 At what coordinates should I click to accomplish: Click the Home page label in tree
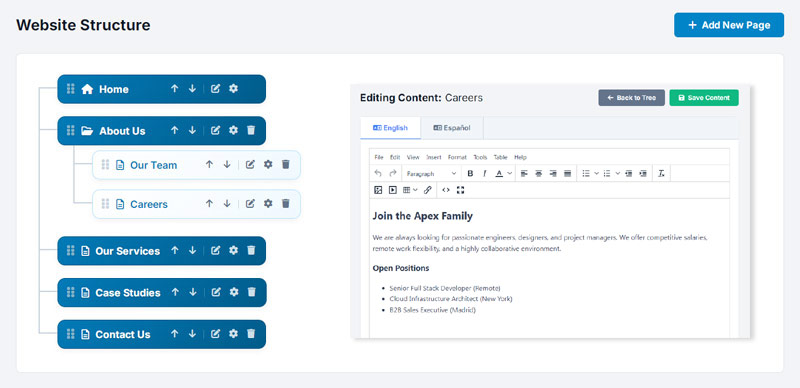[114, 89]
